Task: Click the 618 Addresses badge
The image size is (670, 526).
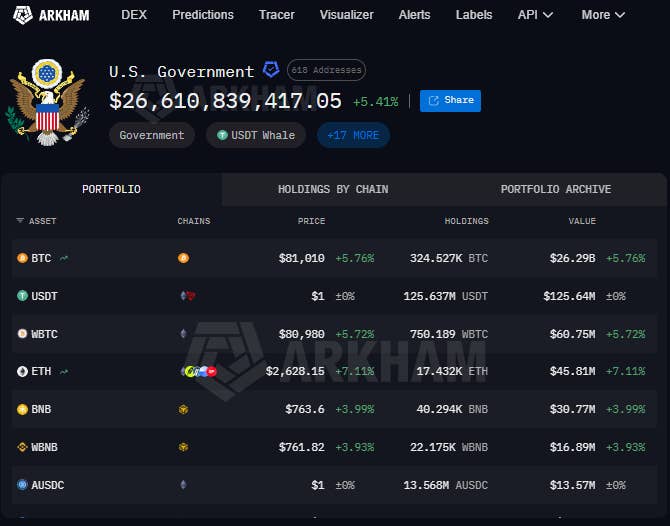Action: coord(326,70)
